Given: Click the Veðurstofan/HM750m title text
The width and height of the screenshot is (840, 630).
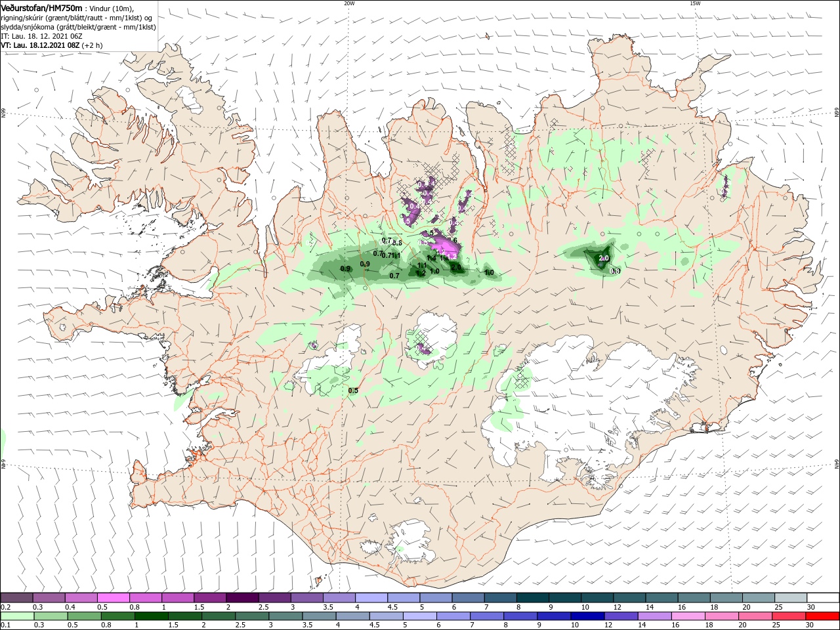Looking at the screenshot, I should [x=41, y=7].
